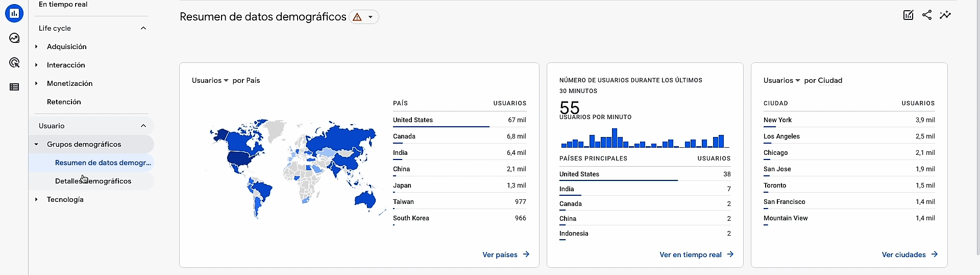The width and height of the screenshot is (980, 275).
Task: Click the Ver ciudades link
Action: click(x=910, y=255)
